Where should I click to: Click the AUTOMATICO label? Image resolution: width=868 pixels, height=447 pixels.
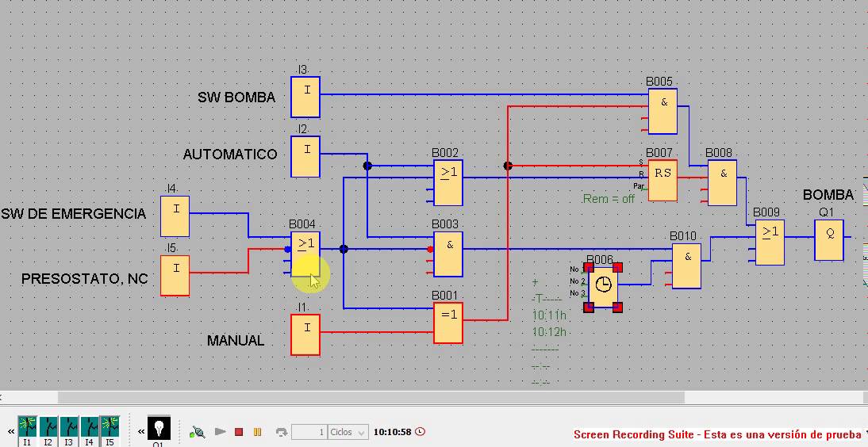230,155
